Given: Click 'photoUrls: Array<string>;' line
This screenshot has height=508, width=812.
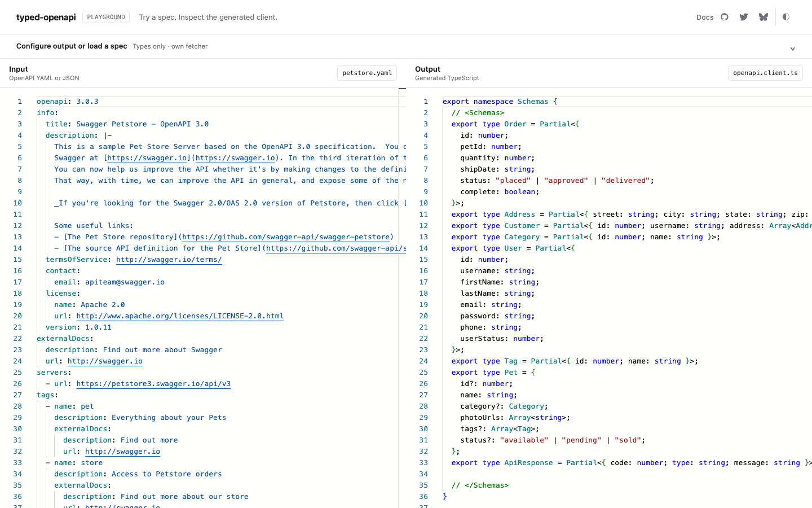Looking at the screenshot, I should 515,418.
